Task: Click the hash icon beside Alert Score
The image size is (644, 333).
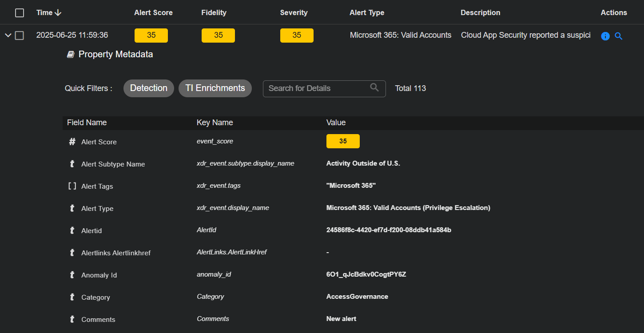Action: 72,142
